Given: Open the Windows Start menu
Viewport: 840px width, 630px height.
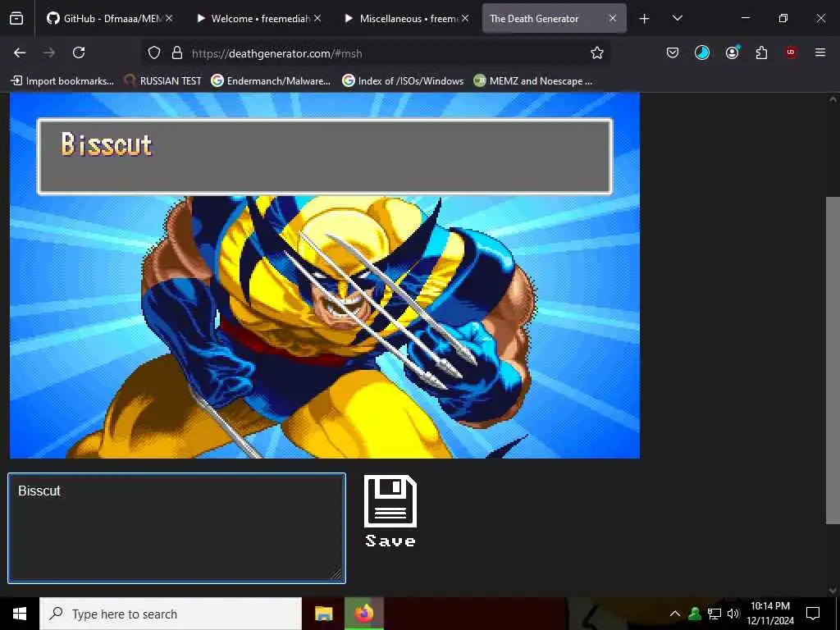Looking at the screenshot, I should [x=20, y=614].
